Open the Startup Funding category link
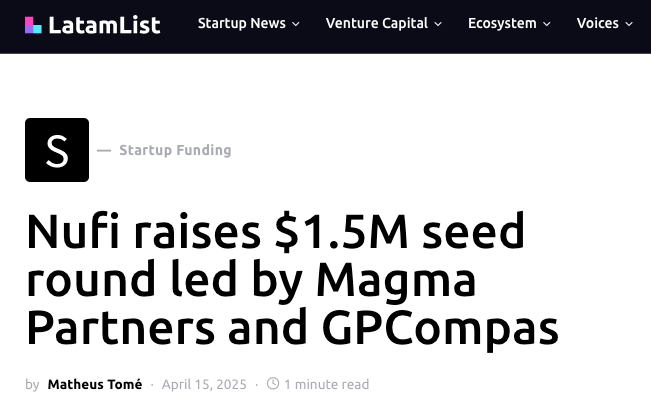The height and width of the screenshot is (411, 651). tap(175, 150)
